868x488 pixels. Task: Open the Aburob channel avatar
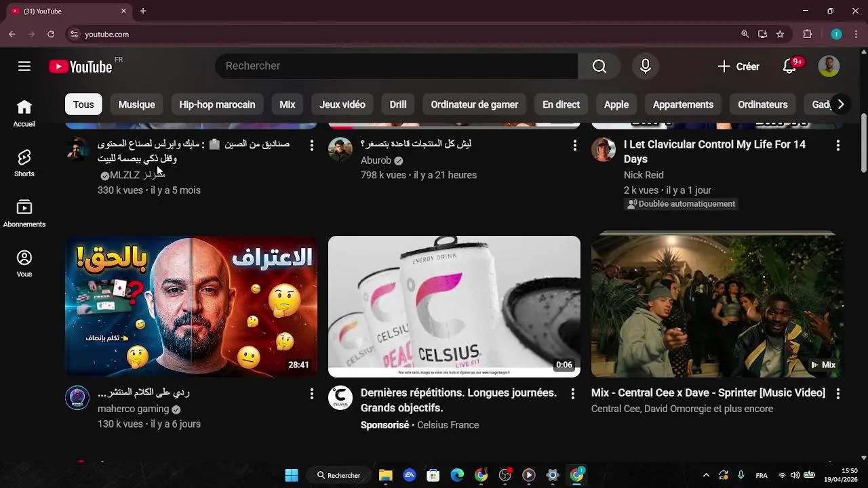(x=340, y=149)
